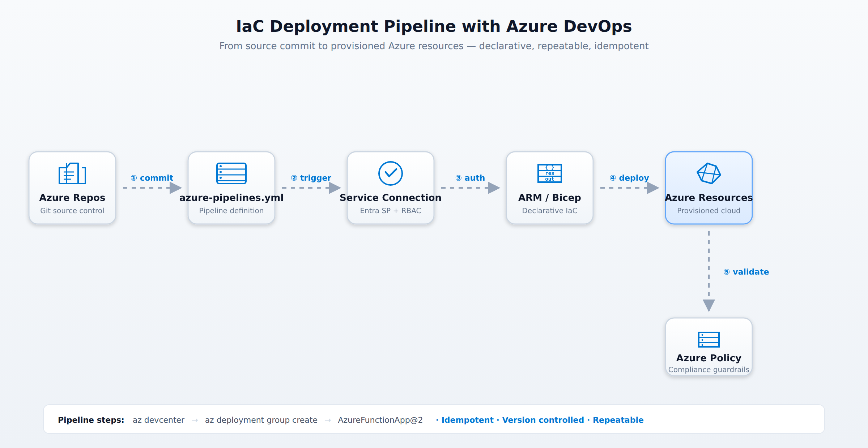Click 'az deployment group create' step text
This screenshot has height=448, width=868.
point(261,420)
